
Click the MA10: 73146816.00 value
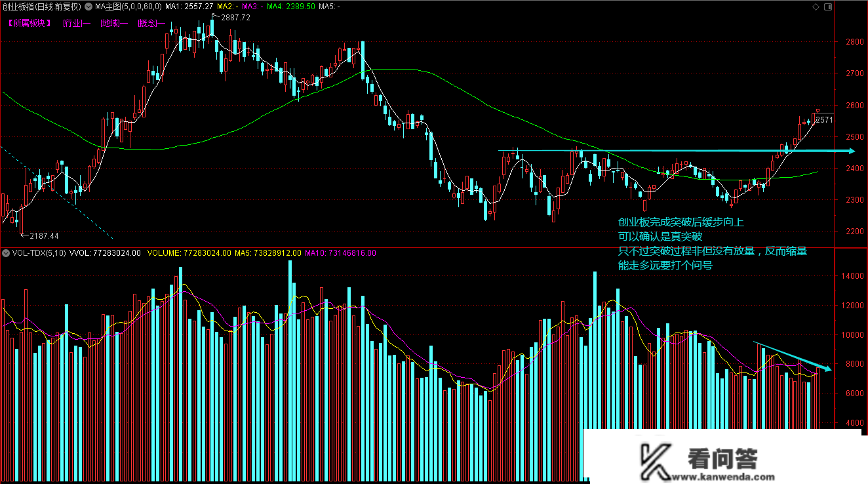coord(340,252)
